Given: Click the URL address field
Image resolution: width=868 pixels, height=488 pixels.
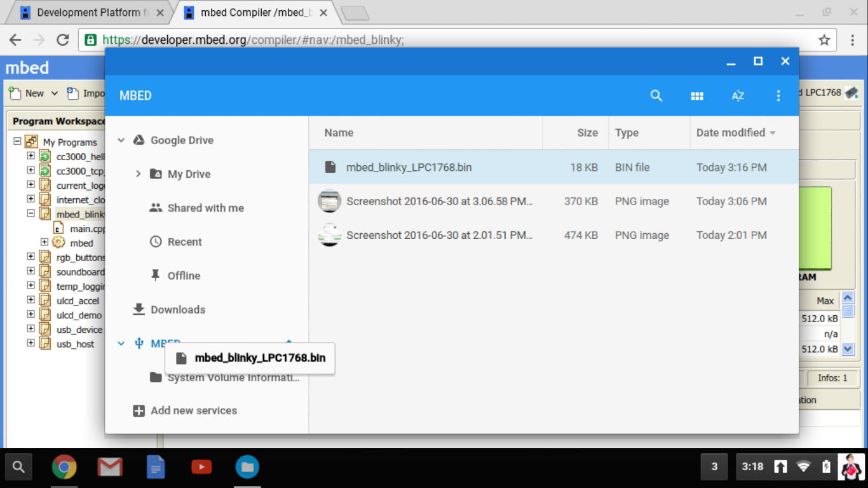Looking at the screenshot, I should click(458, 40).
